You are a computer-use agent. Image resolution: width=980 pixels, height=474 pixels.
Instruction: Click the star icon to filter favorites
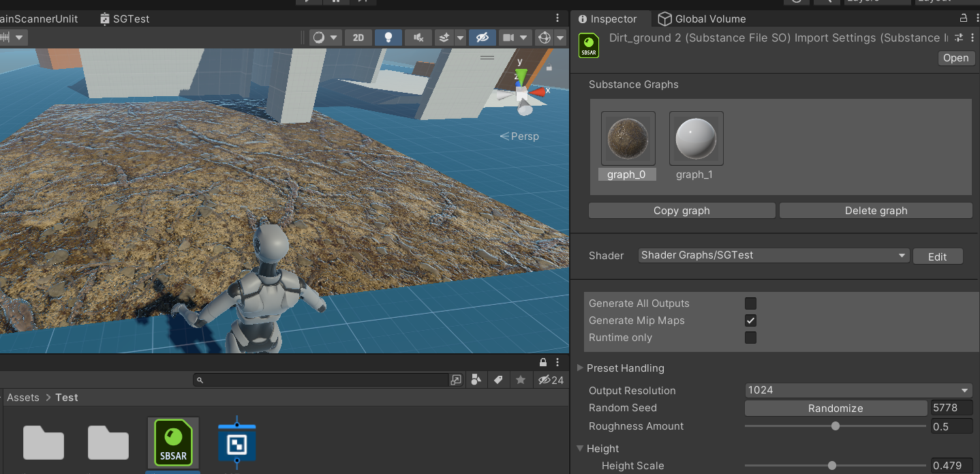[521, 380]
